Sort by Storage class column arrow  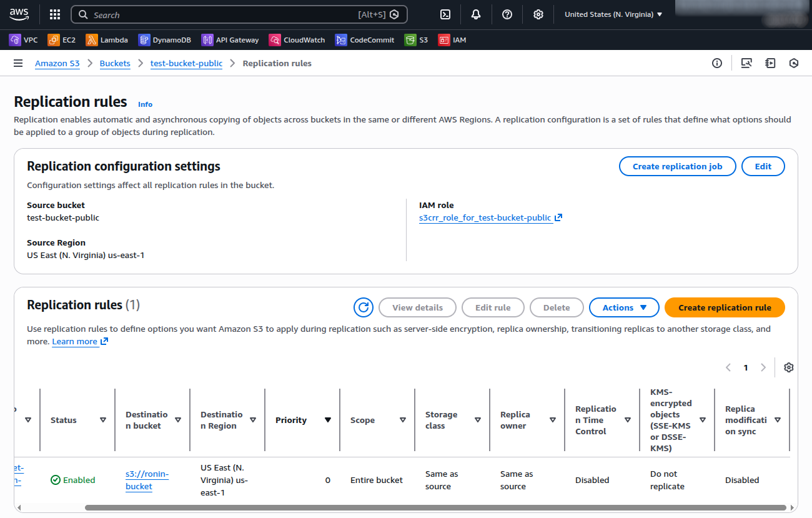pyautogui.click(x=478, y=420)
